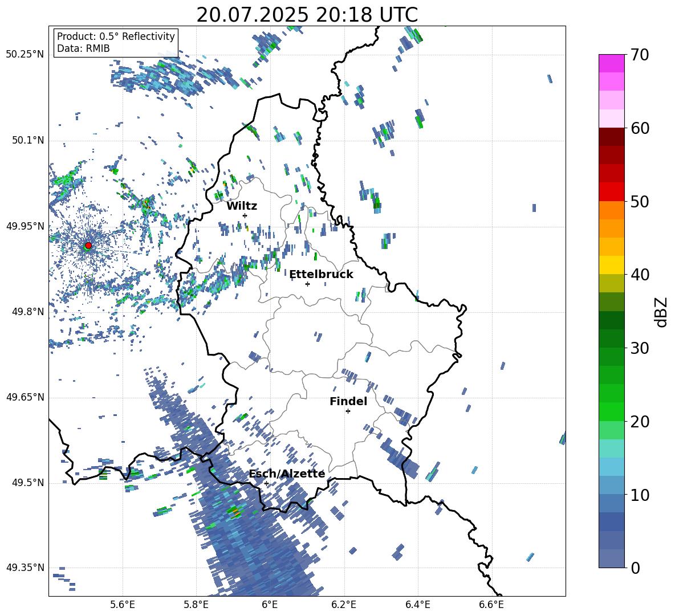
Task: Click the colorbar tick label 70
Action: [640, 55]
